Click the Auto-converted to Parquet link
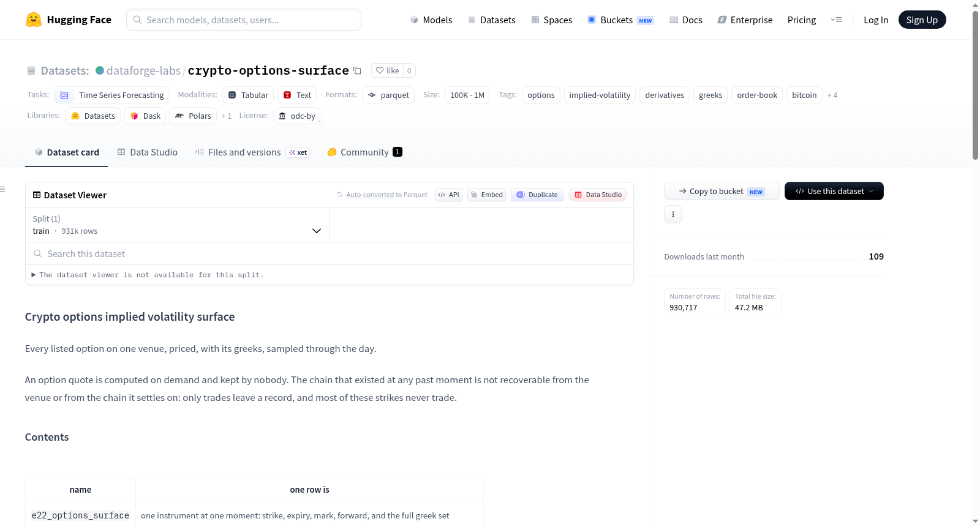Screen dimensions: 980x527 pyautogui.click(x=387, y=195)
